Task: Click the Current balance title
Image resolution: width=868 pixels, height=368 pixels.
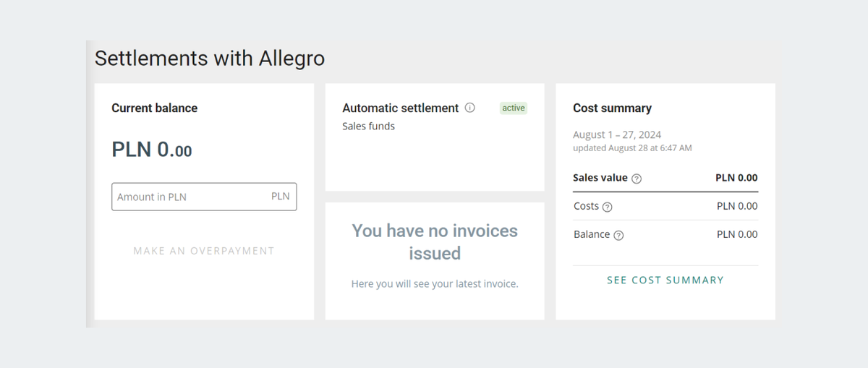Action: pos(154,108)
